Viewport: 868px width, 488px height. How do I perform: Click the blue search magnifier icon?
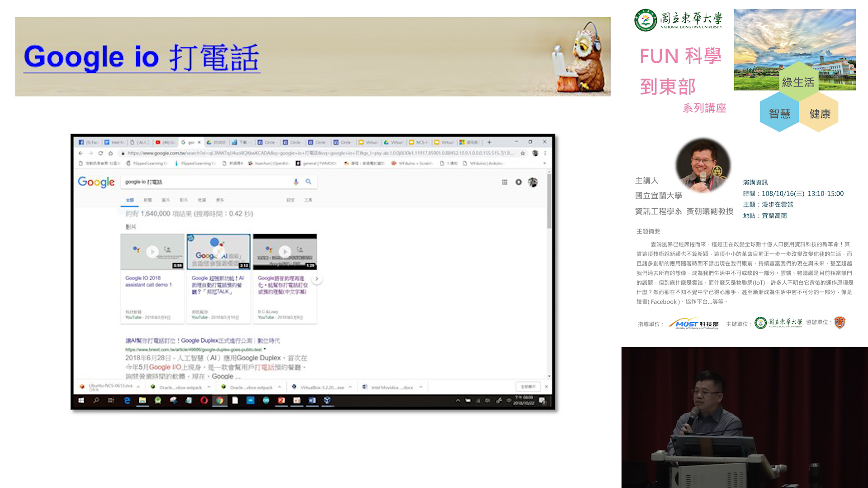pyautogui.click(x=308, y=182)
